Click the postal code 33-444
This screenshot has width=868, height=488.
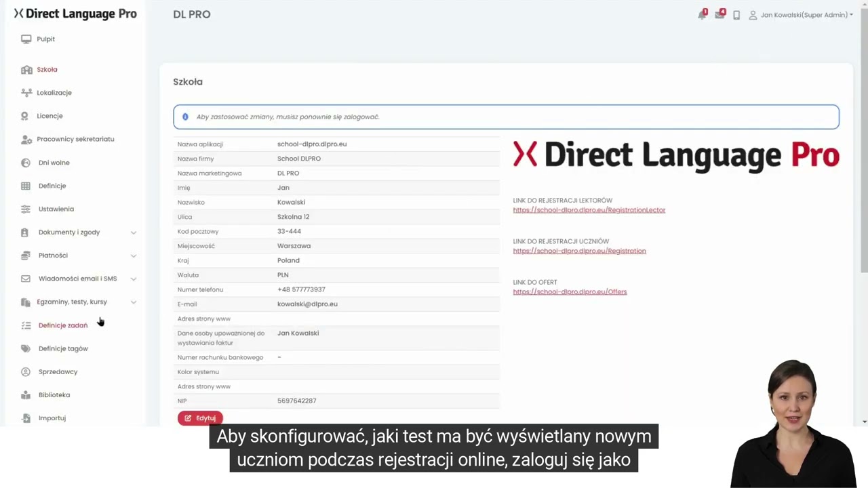[289, 232]
